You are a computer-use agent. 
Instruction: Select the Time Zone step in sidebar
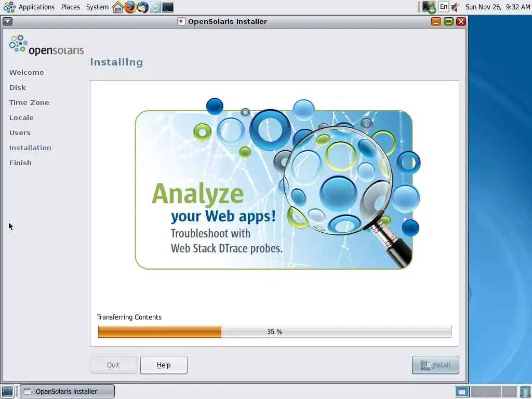[29, 102]
